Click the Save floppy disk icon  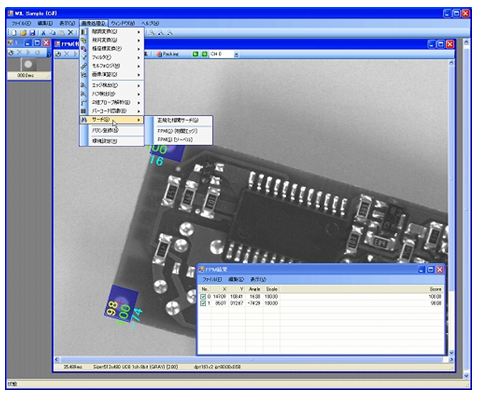point(32,33)
